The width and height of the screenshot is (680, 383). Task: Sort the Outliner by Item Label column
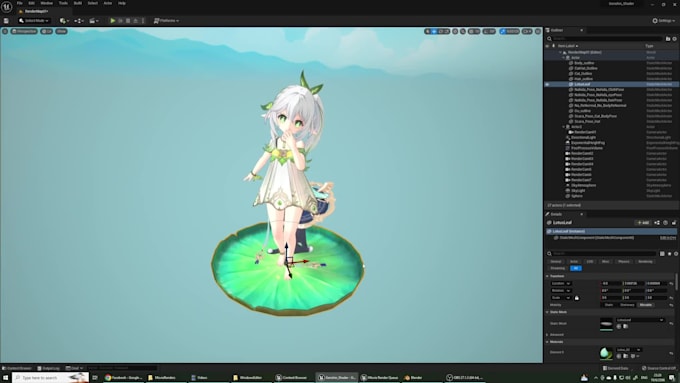(x=568, y=46)
